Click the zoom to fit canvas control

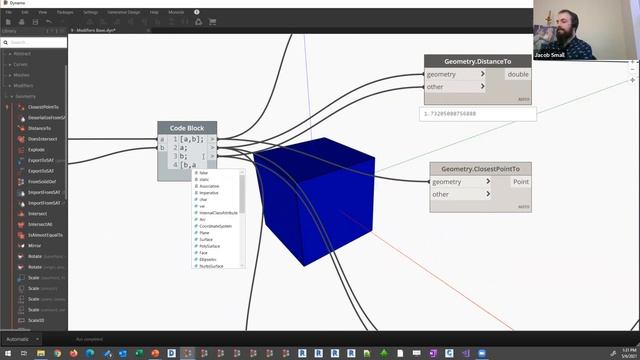coord(632,80)
